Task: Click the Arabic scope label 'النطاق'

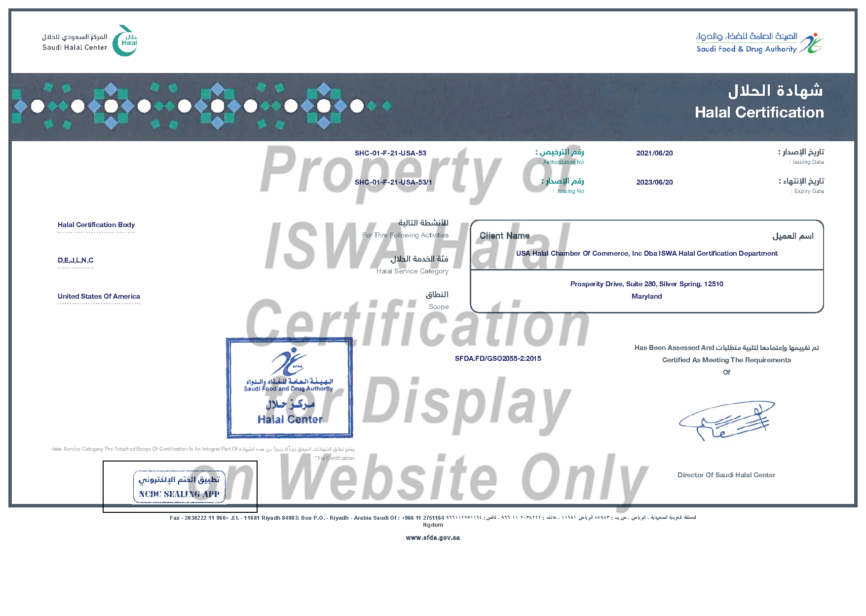Action: (437, 295)
